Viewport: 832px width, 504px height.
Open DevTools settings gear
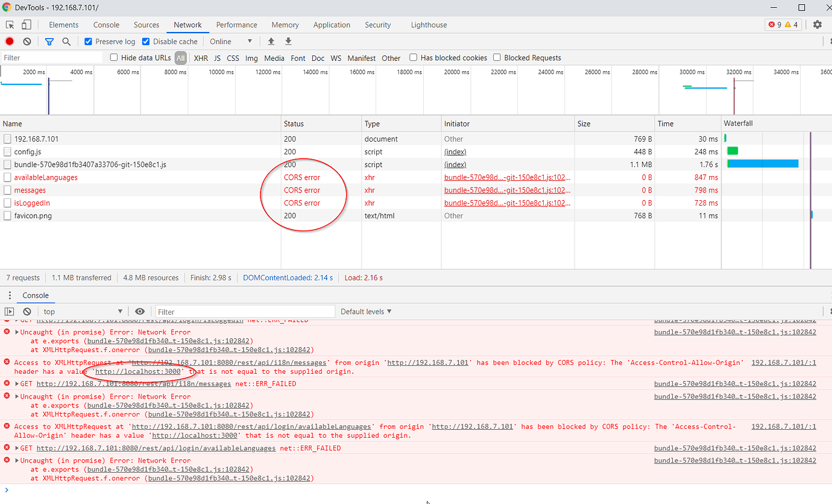pyautogui.click(x=818, y=24)
